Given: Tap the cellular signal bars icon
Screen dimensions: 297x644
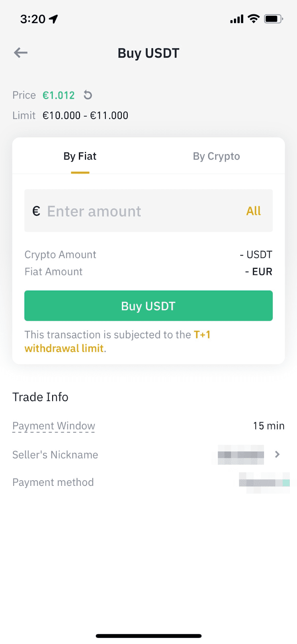Looking at the screenshot, I should [x=237, y=19].
